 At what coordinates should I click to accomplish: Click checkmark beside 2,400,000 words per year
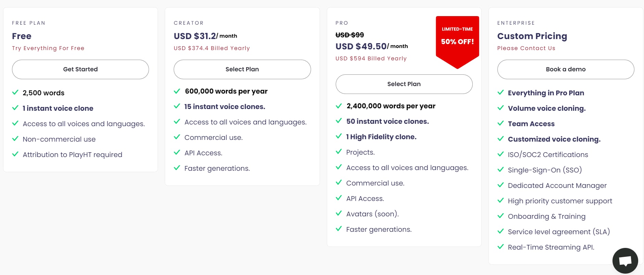point(339,106)
